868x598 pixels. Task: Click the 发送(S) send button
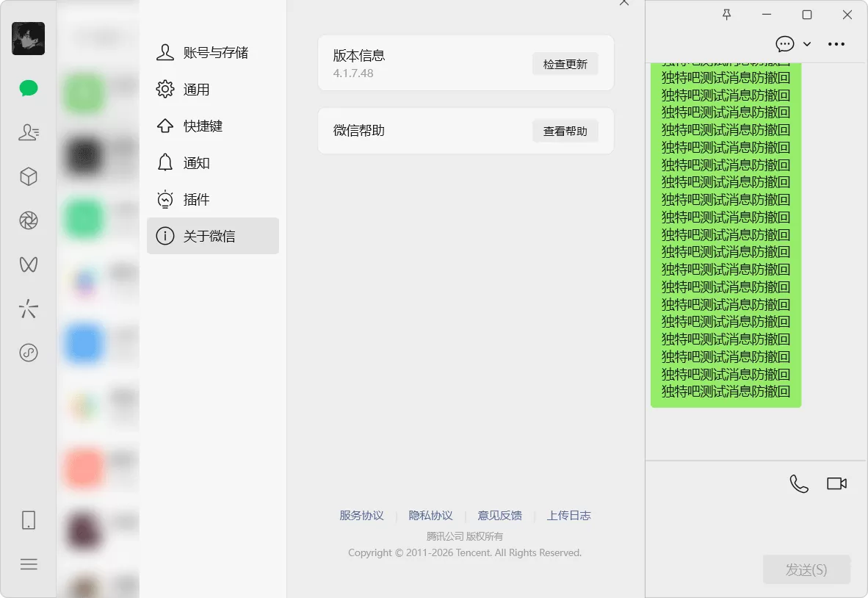[806, 569]
